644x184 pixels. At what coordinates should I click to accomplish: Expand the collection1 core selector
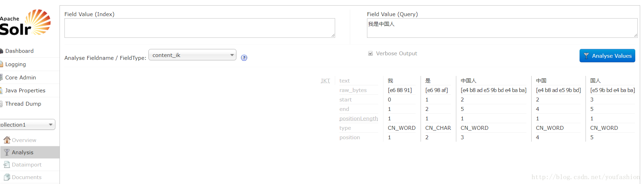point(27,125)
